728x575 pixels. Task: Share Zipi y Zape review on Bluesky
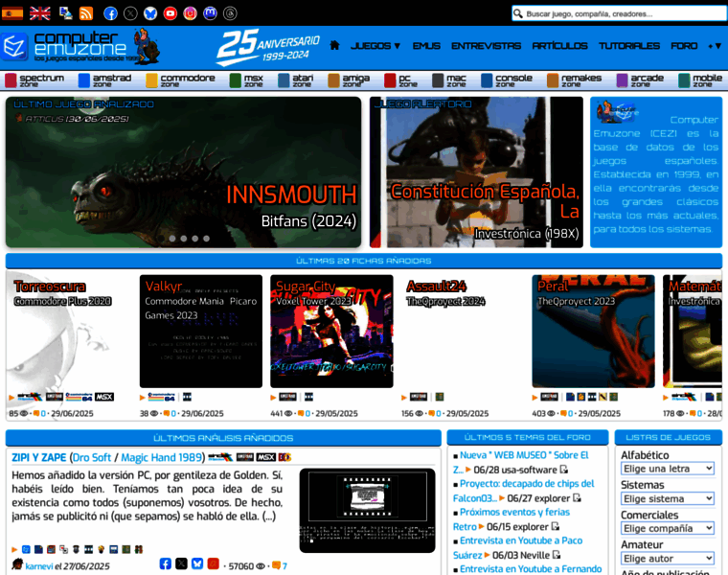(x=197, y=563)
